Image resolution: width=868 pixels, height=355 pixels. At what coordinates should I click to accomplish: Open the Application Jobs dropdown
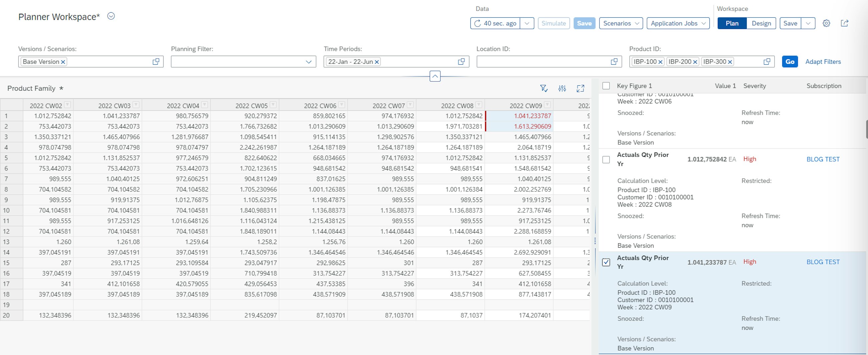[678, 23]
